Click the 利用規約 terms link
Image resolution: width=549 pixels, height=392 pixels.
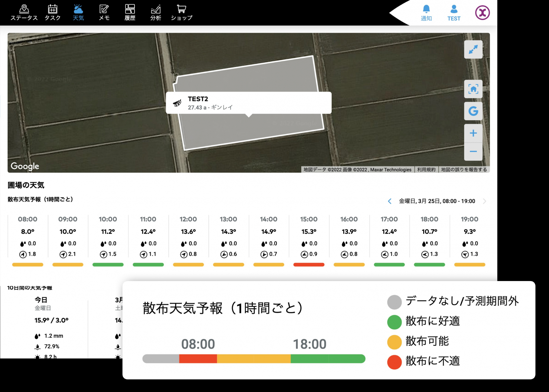tap(426, 170)
